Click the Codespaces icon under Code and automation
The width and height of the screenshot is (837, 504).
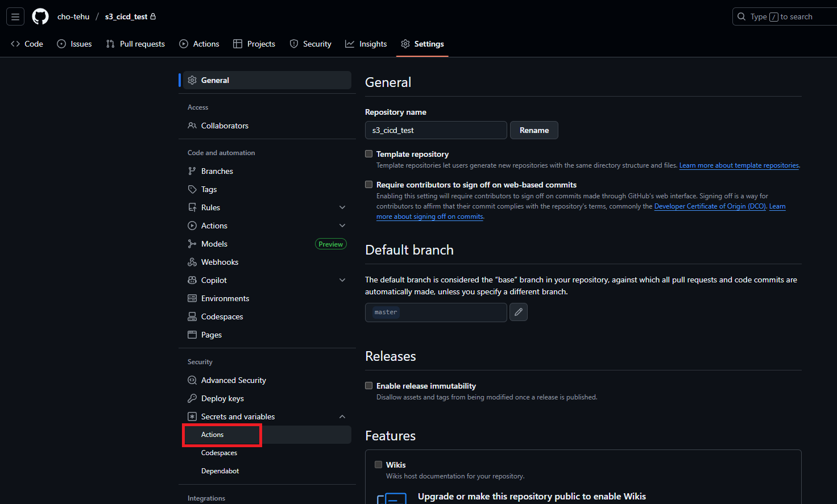[x=192, y=316]
